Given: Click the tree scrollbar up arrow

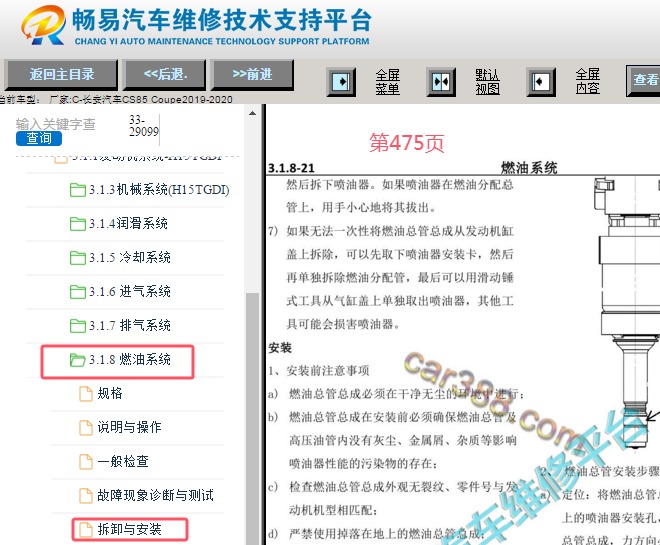Looking at the screenshot, I should click(x=252, y=113).
